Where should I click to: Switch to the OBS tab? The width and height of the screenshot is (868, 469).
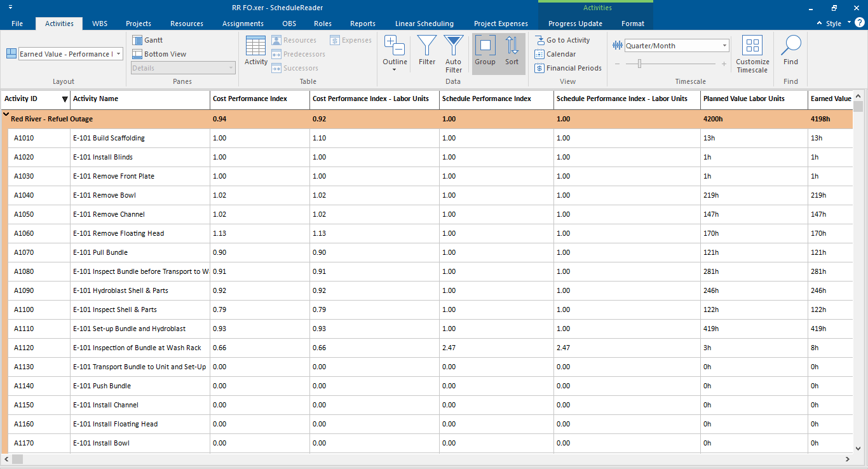[x=289, y=24]
